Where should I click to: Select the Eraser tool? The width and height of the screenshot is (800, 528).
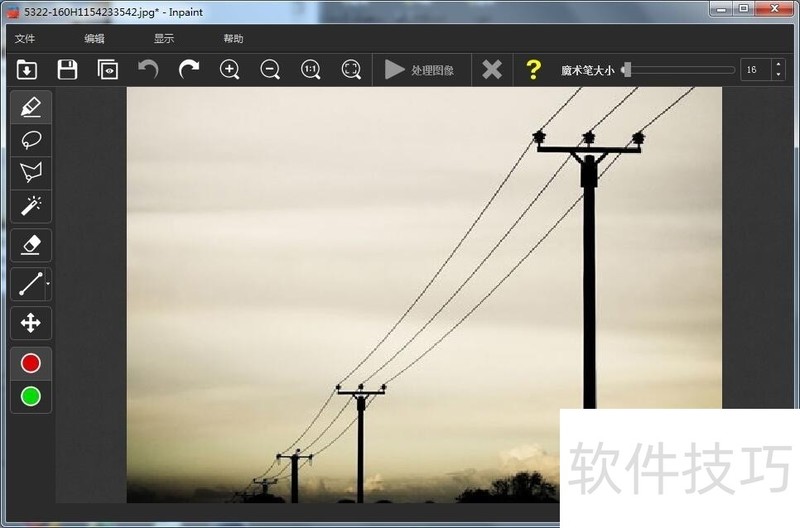(x=31, y=245)
